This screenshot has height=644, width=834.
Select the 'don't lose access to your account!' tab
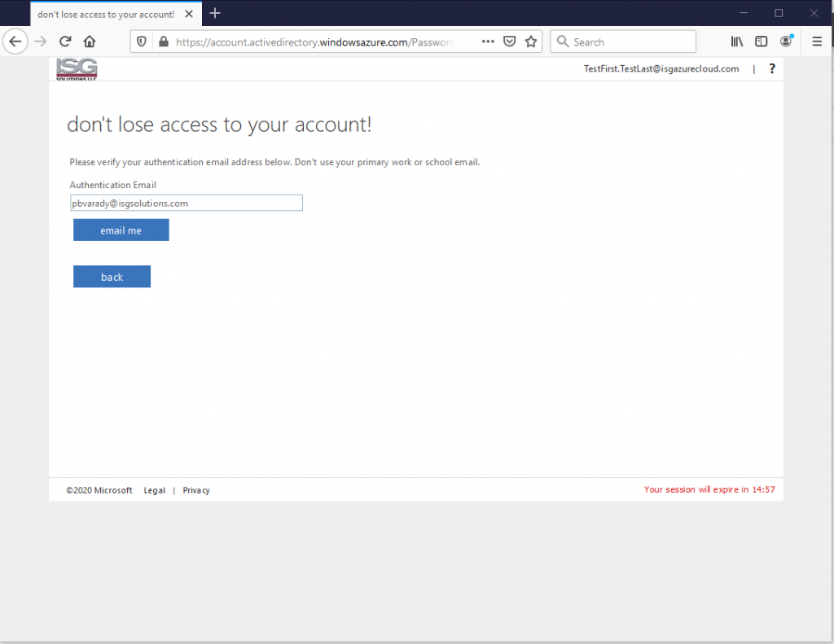tap(116, 14)
